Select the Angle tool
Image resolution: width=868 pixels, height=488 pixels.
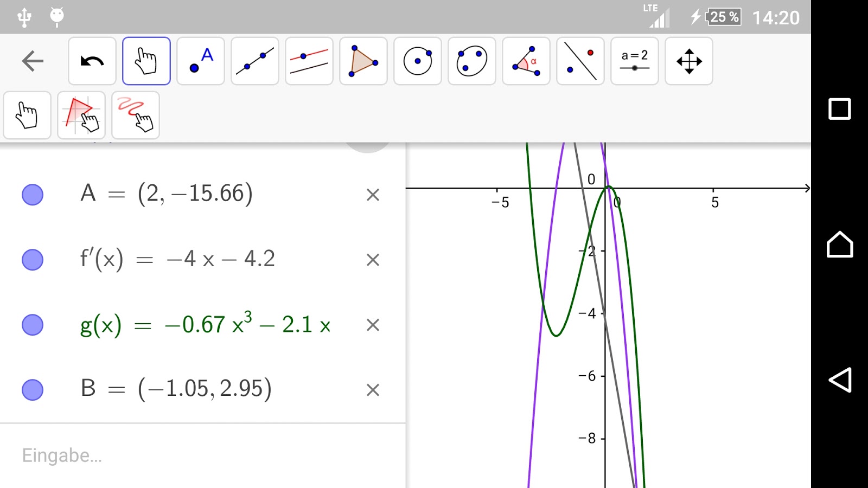(x=526, y=61)
